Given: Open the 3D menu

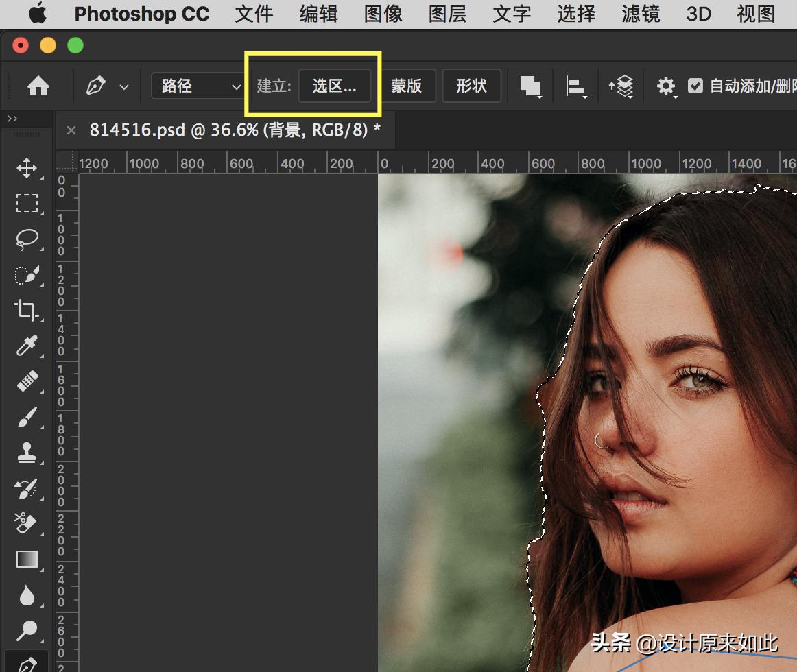Looking at the screenshot, I should click(x=699, y=14).
